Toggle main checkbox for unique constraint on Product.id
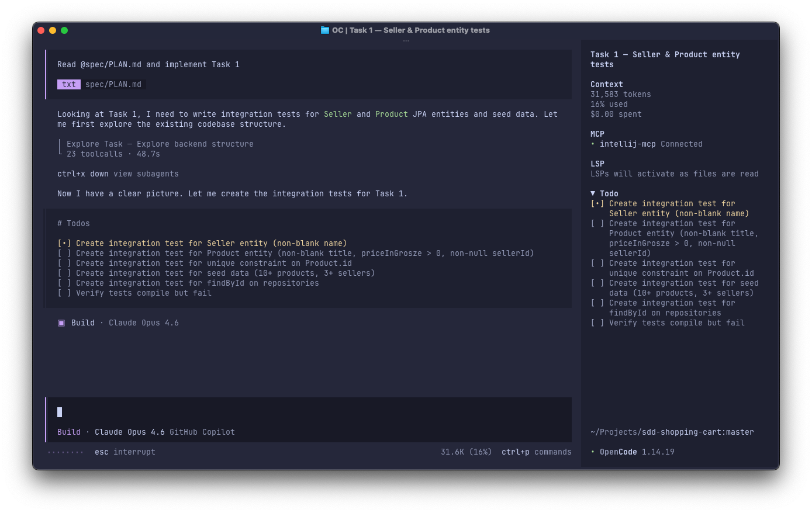This screenshot has height=513, width=812. (x=64, y=263)
